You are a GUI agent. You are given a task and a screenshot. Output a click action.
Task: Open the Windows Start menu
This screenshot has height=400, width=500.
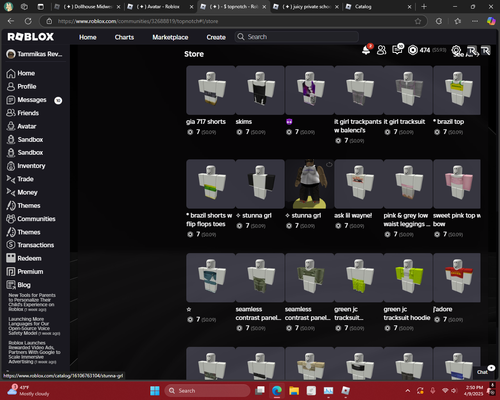point(155,391)
